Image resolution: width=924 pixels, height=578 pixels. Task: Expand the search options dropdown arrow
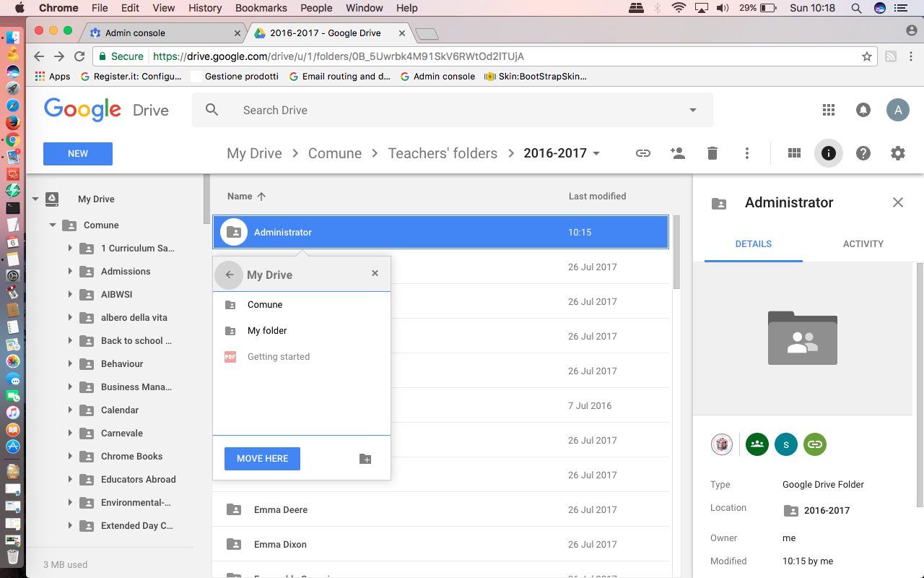point(693,110)
